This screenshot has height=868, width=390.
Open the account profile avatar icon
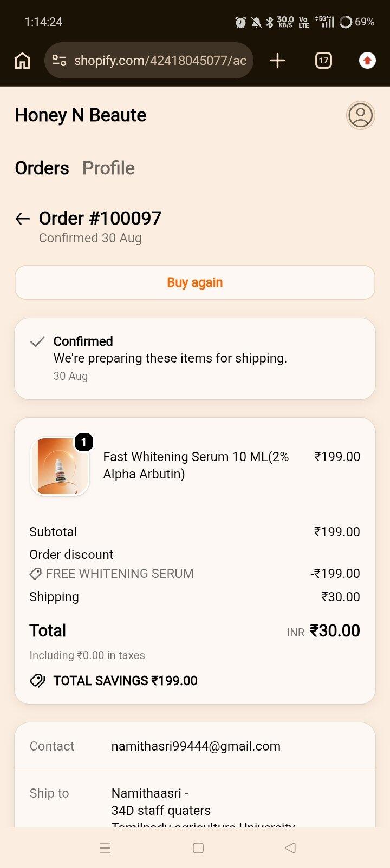point(361,115)
